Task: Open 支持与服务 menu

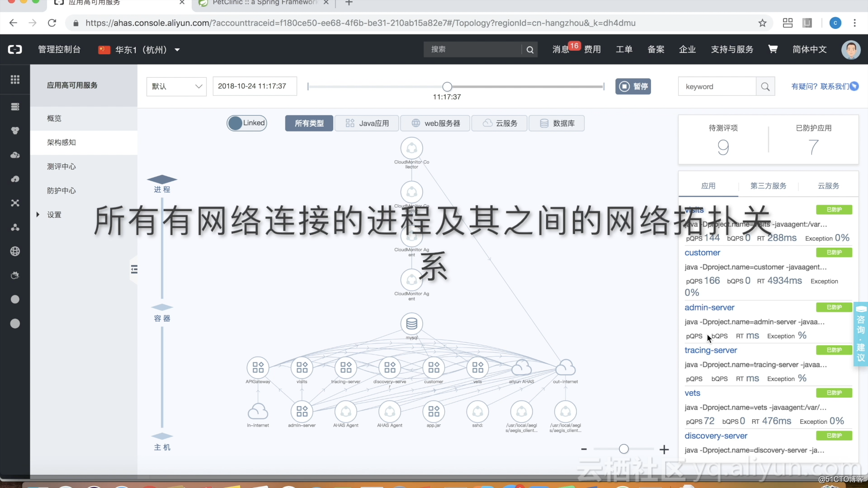Action: click(x=732, y=49)
